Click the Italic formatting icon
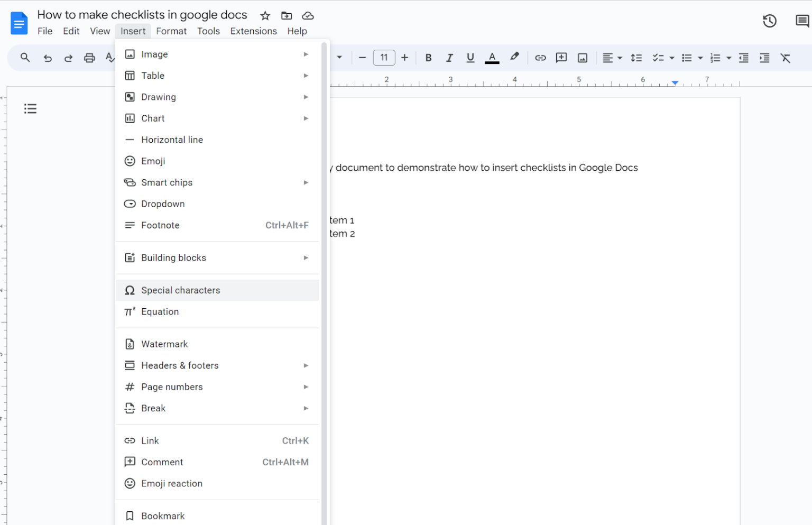This screenshot has width=812, height=525. [449, 58]
